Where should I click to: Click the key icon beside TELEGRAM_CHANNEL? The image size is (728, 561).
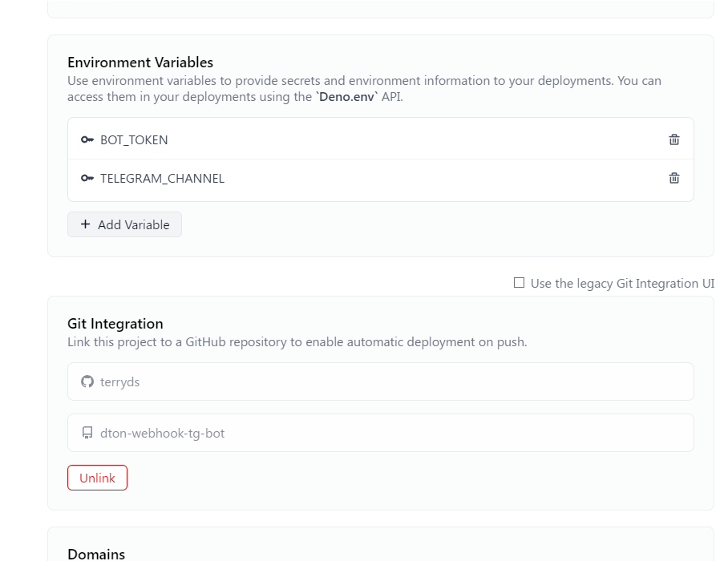[87, 179]
